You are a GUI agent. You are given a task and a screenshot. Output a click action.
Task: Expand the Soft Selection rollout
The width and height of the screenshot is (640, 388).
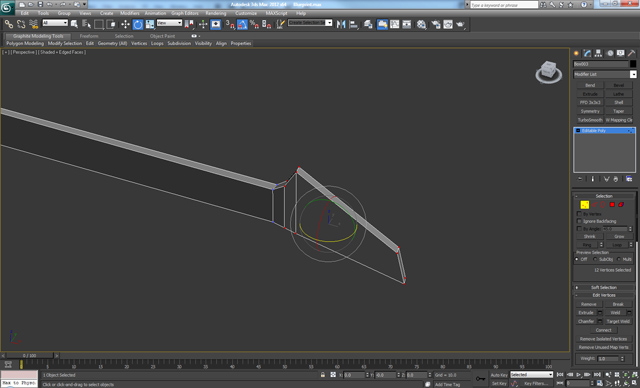[x=604, y=288]
